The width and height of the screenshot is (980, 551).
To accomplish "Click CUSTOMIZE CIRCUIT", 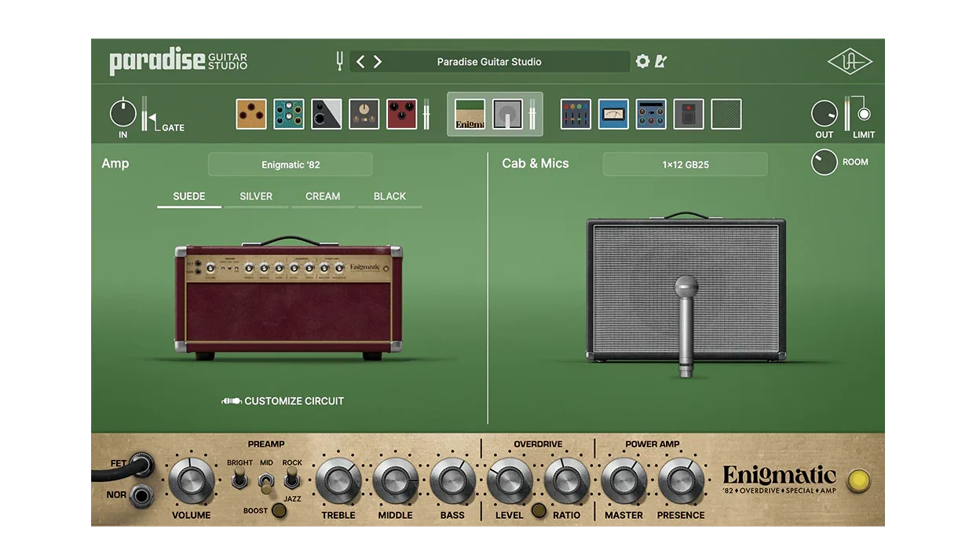I will (283, 400).
